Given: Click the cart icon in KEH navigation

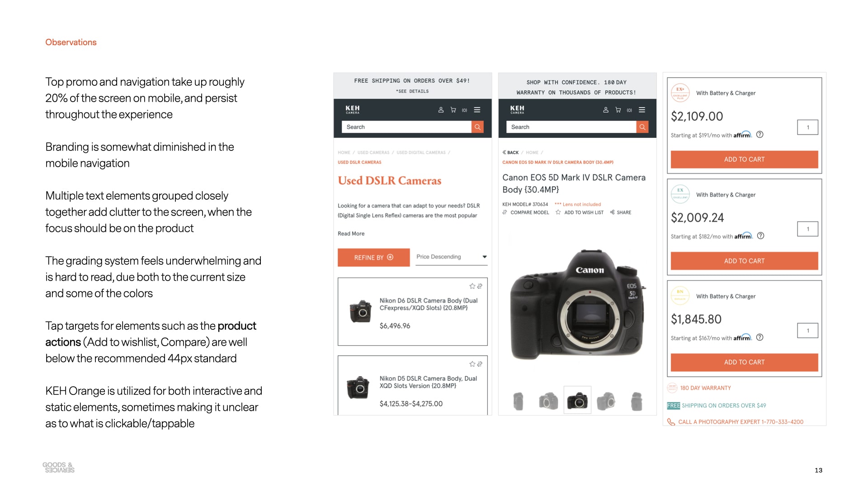Looking at the screenshot, I should click(453, 109).
